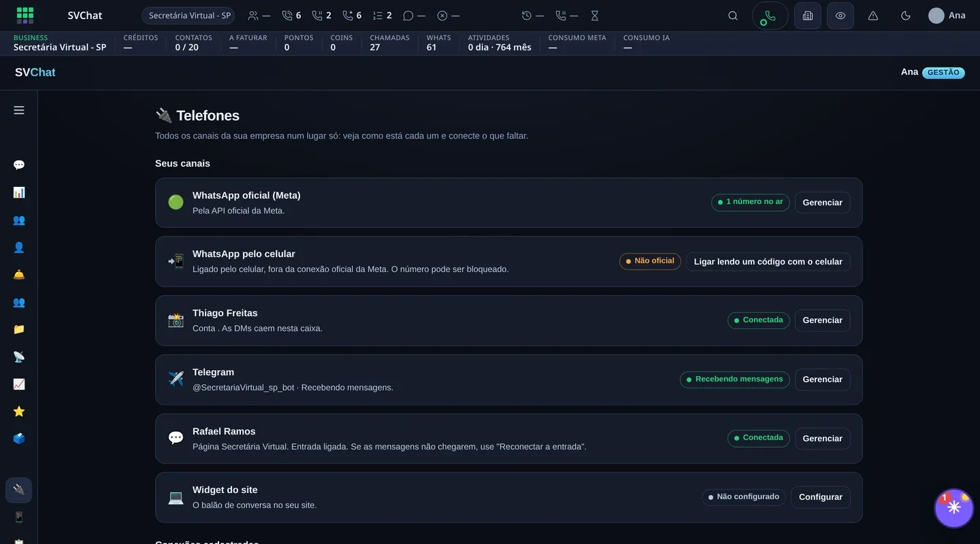Click the people counter icon in top bar
980x544 pixels.
[x=259, y=16]
